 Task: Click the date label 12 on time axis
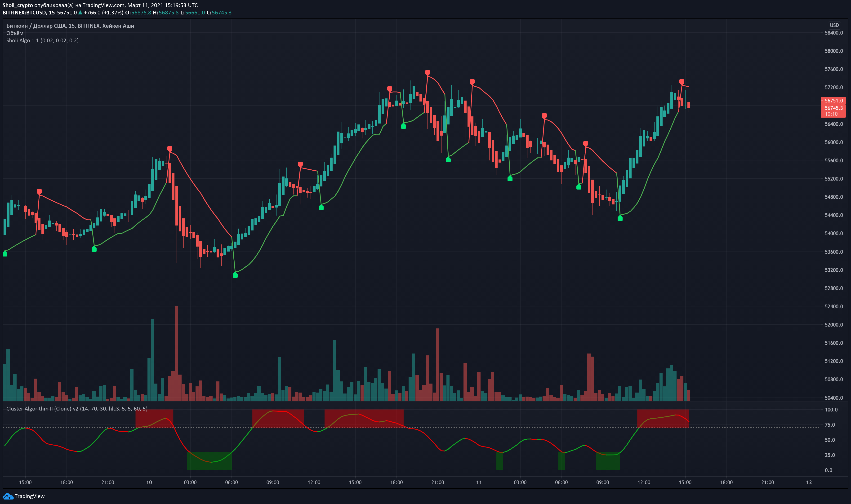coord(809,482)
